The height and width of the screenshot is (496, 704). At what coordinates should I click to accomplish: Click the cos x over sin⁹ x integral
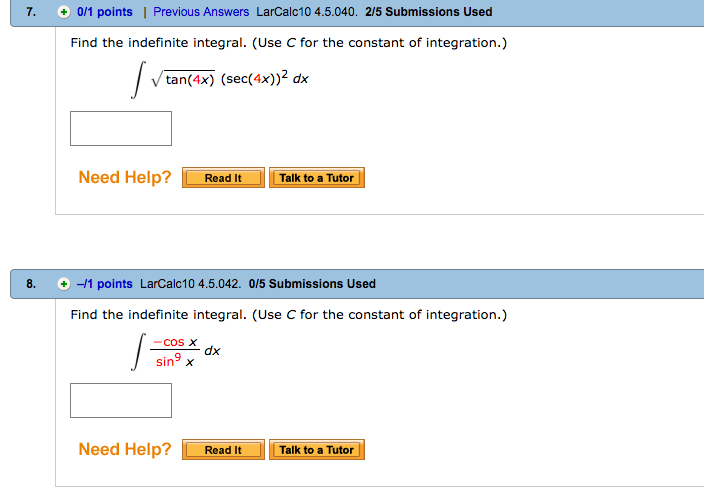coord(176,352)
